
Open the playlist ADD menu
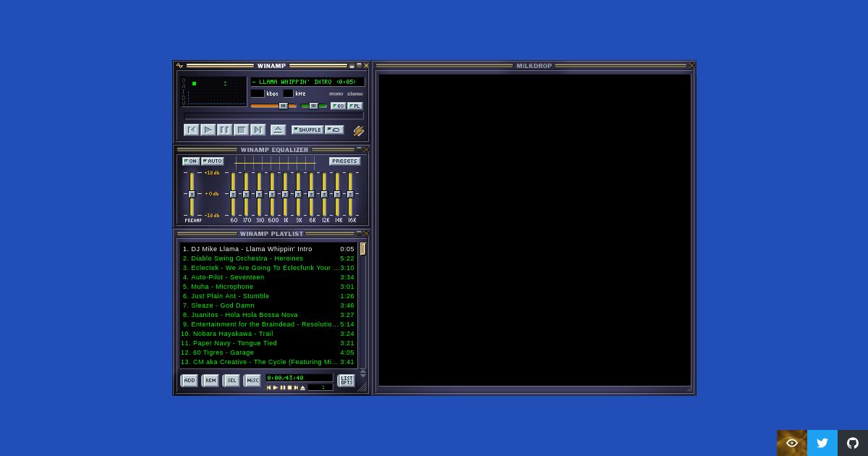tap(190, 381)
